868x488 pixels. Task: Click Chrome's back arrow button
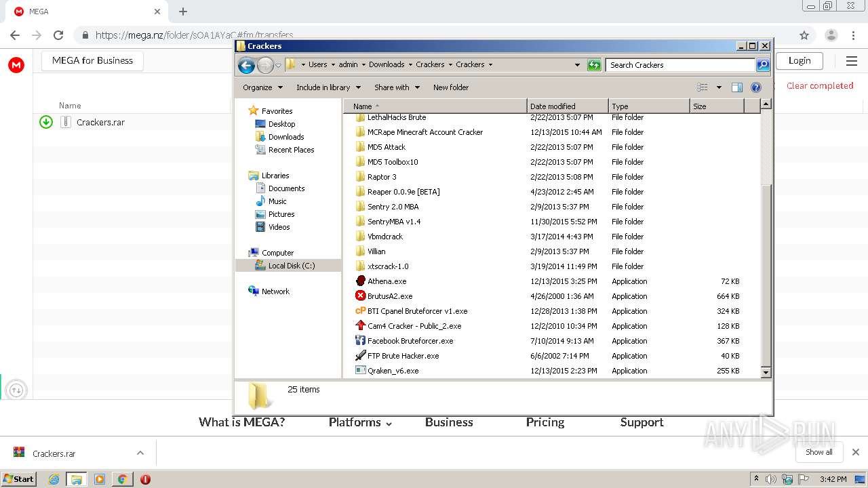coord(15,35)
